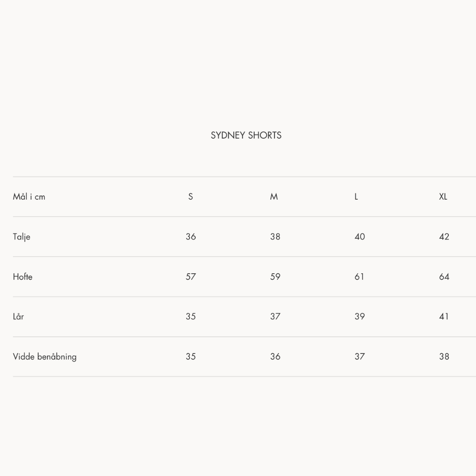This screenshot has width=476, height=476.
Task: Click Talje value 42 for size XL
Action: [444, 237]
